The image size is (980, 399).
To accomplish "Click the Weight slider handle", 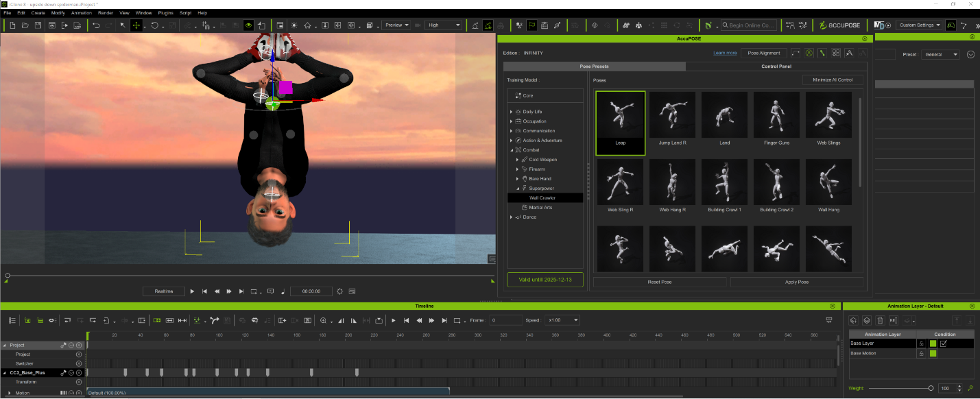I will coord(931,388).
